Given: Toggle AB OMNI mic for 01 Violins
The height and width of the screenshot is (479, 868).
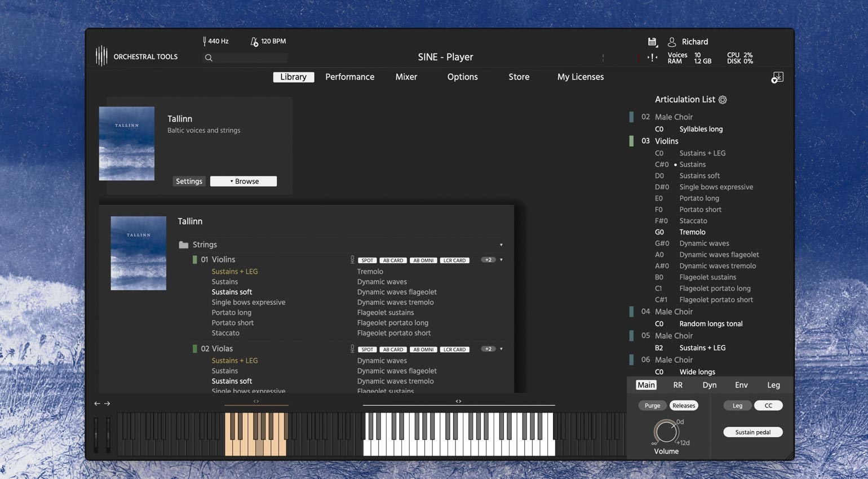Looking at the screenshot, I should (423, 260).
